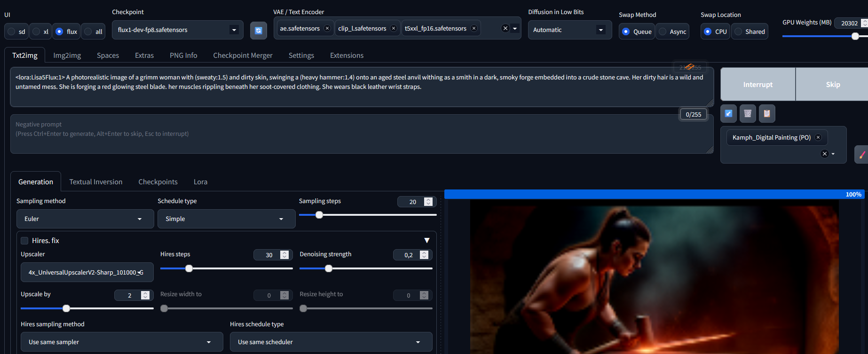Viewport: 868px width, 354px height.
Task: Click the Hires steps slider handle
Action: 189,268
